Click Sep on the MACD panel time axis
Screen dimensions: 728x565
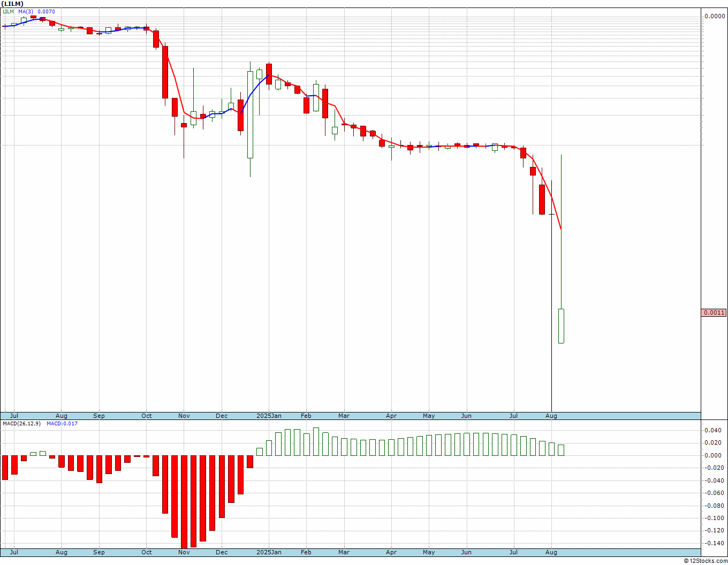tap(99, 552)
